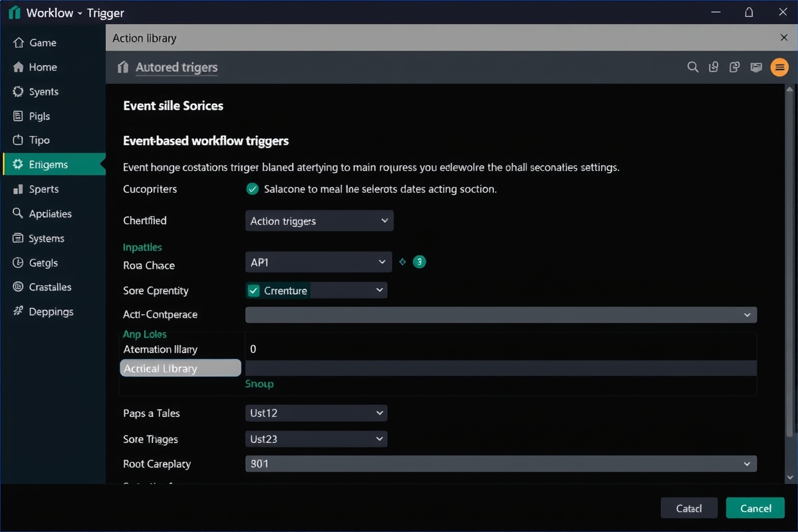
Task: Open the AP1 dropdown
Action: 319,262
